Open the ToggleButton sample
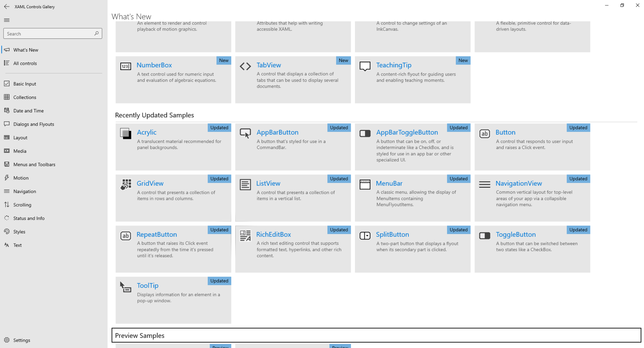Image resolution: width=644 pixels, height=348 pixels. (x=516, y=234)
